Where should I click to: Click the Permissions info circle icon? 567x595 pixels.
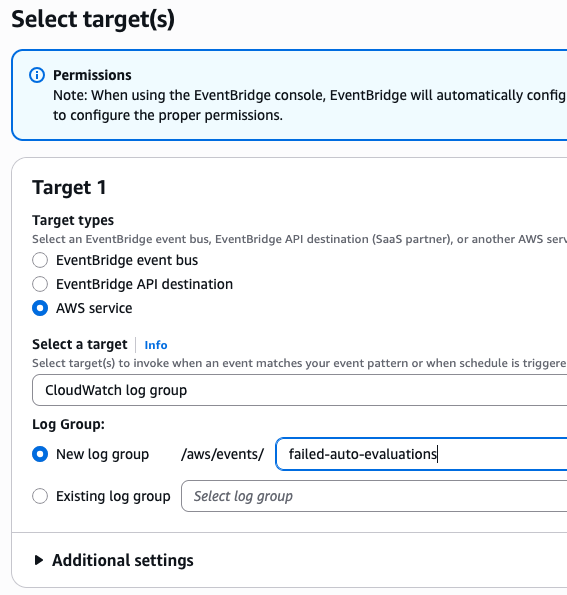tap(37, 75)
